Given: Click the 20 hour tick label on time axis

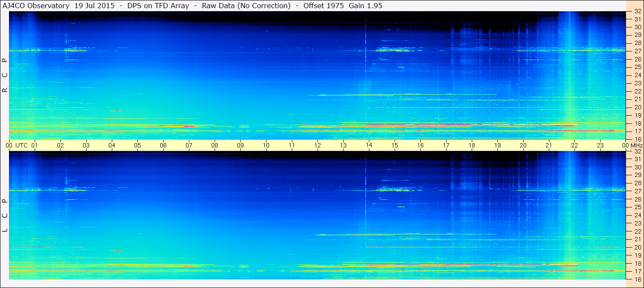Looking at the screenshot, I should [x=523, y=145].
